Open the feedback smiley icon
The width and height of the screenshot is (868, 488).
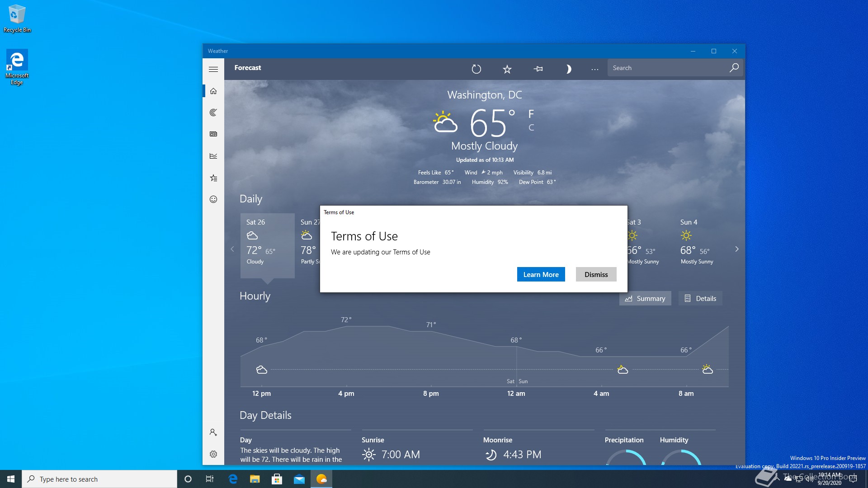[x=213, y=199]
